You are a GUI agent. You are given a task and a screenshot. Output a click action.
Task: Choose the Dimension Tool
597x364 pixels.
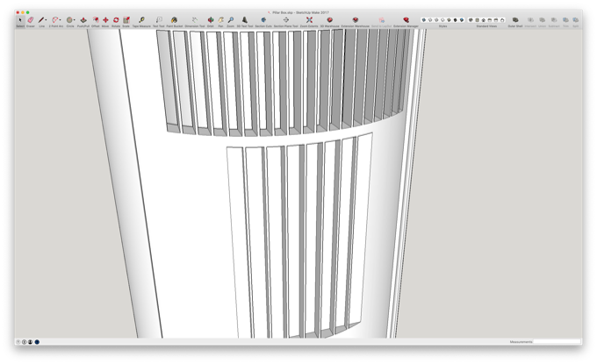pyautogui.click(x=195, y=20)
